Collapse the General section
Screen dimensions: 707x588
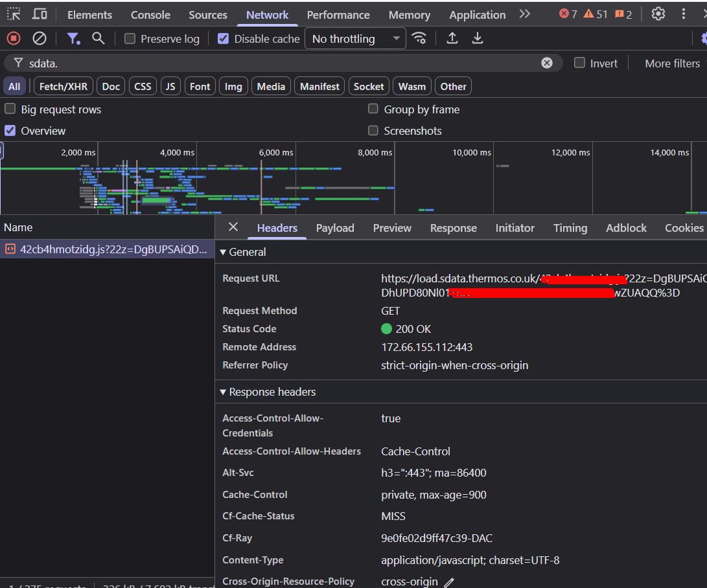[243, 252]
